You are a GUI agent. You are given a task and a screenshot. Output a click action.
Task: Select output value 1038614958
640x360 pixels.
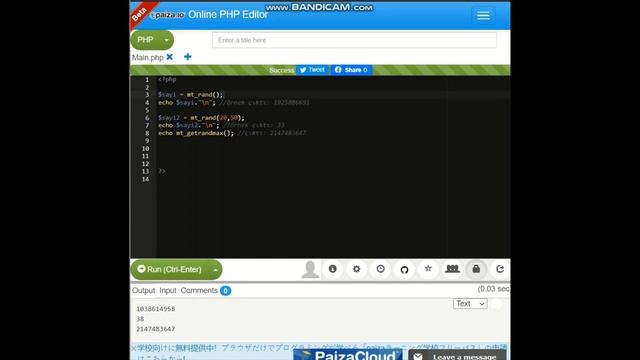[156, 309]
